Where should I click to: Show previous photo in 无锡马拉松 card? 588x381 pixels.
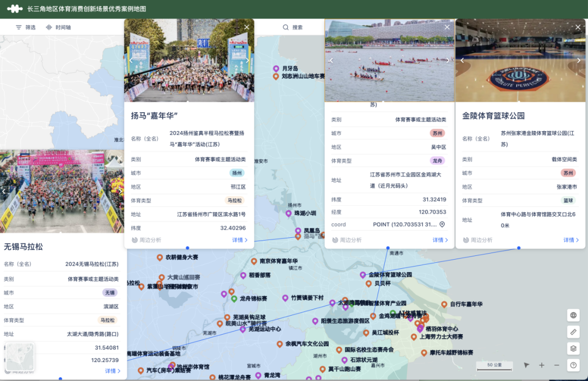(x=4, y=191)
